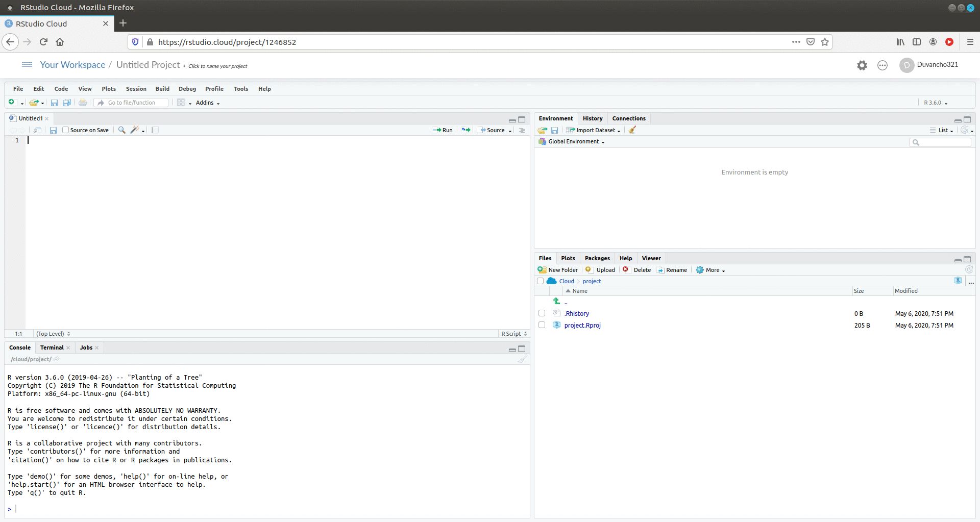Click the Load workspace icon in Environment
Image resolution: width=980 pixels, height=522 pixels.
(x=542, y=130)
